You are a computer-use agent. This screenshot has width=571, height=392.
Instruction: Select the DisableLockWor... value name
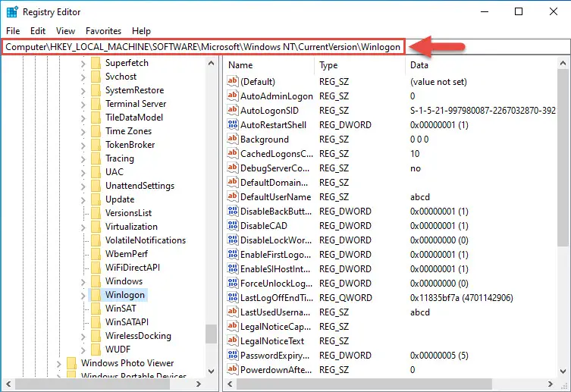(x=276, y=240)
